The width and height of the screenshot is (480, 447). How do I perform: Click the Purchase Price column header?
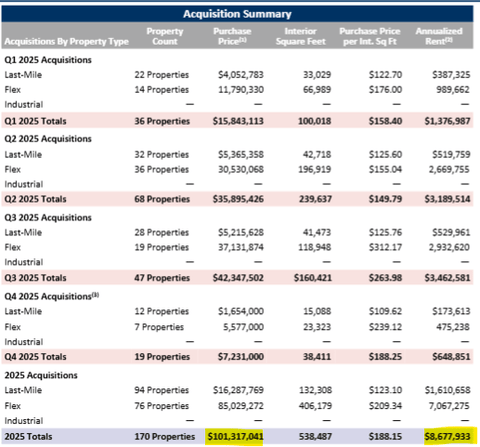232,36
